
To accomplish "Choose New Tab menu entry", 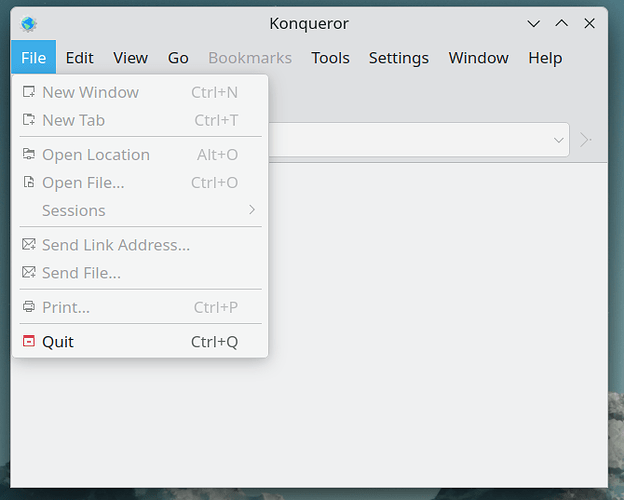I will pyautogui.click(x=140, y=120).
